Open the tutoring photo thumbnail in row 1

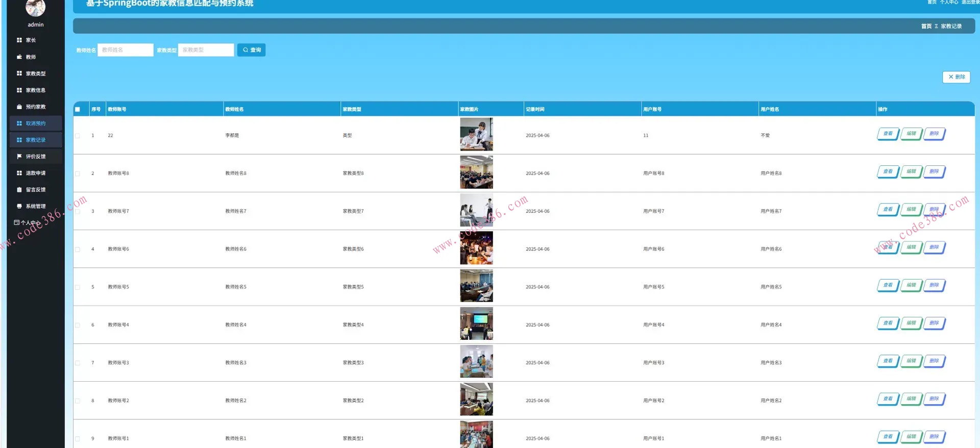click(x=476, y=134)
